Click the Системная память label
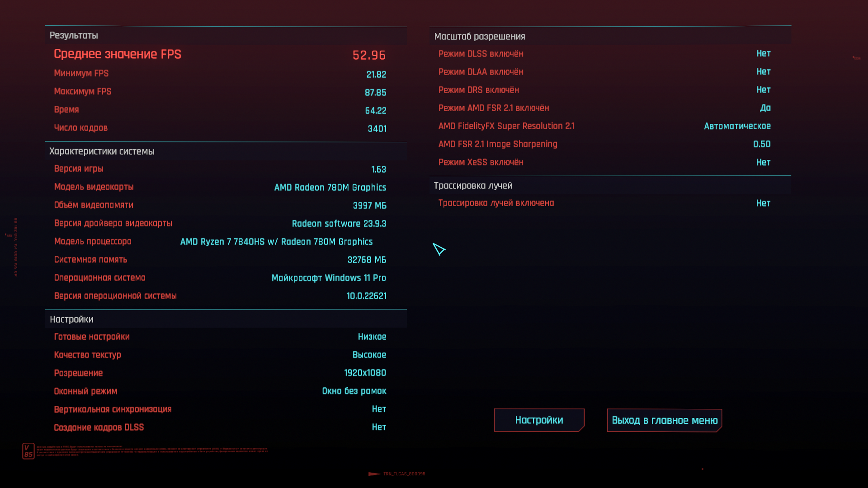 click(90, 260)
